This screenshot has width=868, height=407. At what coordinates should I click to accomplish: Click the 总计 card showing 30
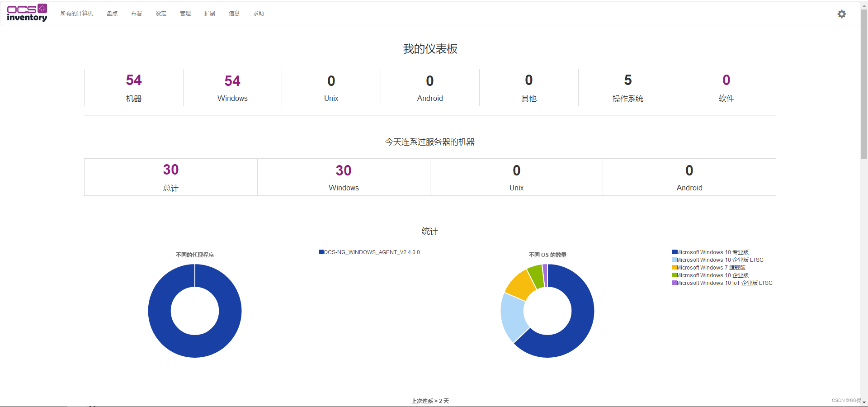coord(170,177)
